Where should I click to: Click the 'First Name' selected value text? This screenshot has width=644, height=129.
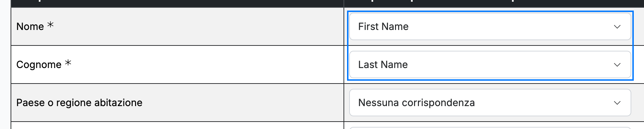(383, 26)
